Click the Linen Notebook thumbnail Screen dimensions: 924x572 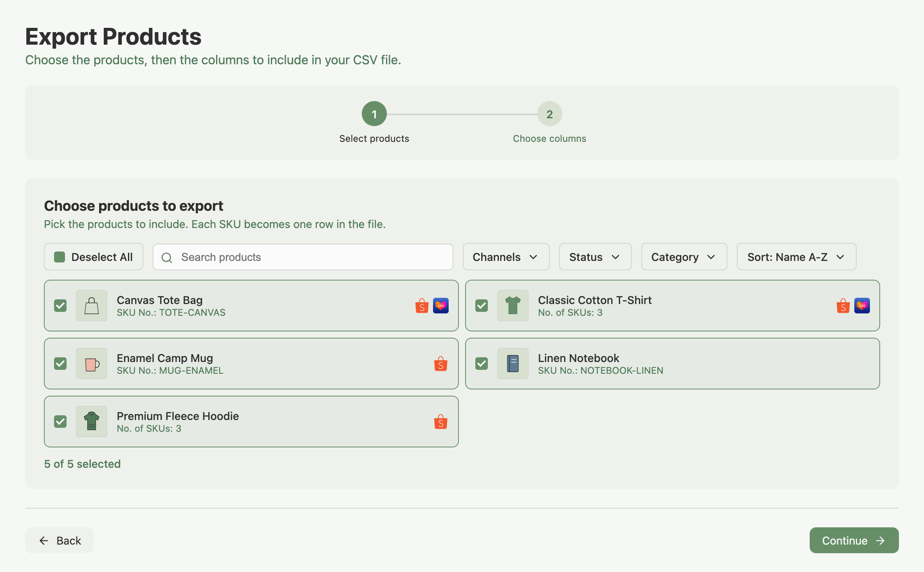513,364
